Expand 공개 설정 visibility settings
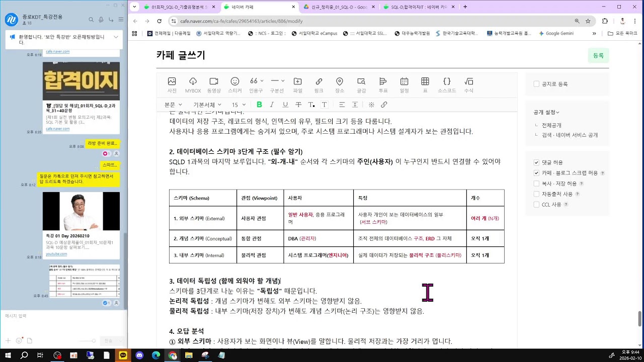Screen dimensions: 644x362 coord(546,112)
